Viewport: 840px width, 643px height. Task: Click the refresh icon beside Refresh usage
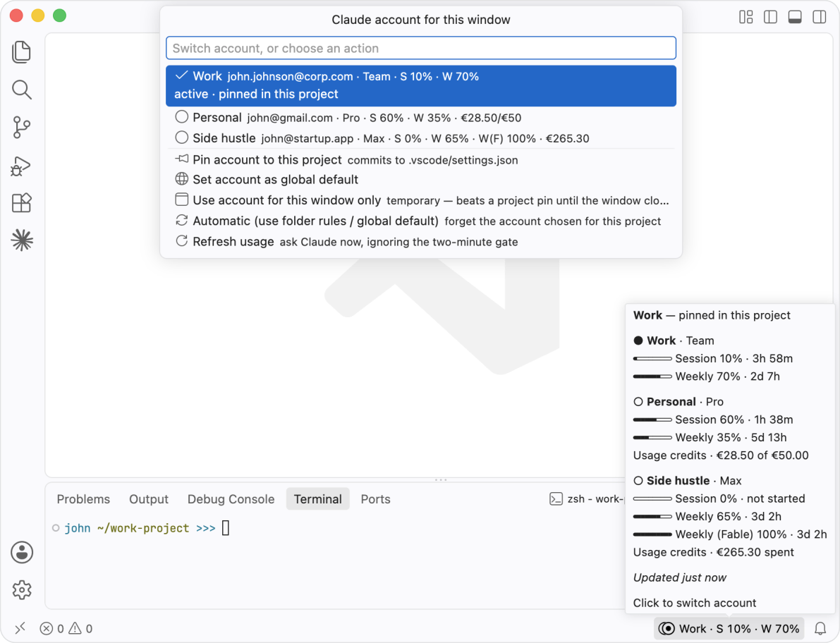pos(181,241)
